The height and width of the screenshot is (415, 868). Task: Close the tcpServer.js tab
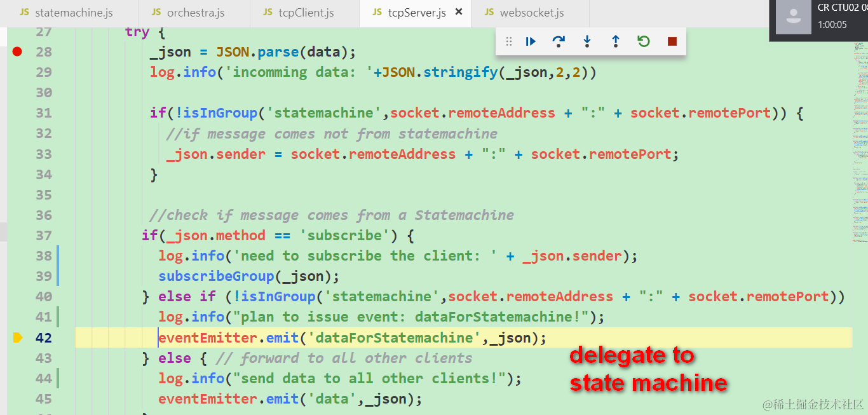(459, 13)
